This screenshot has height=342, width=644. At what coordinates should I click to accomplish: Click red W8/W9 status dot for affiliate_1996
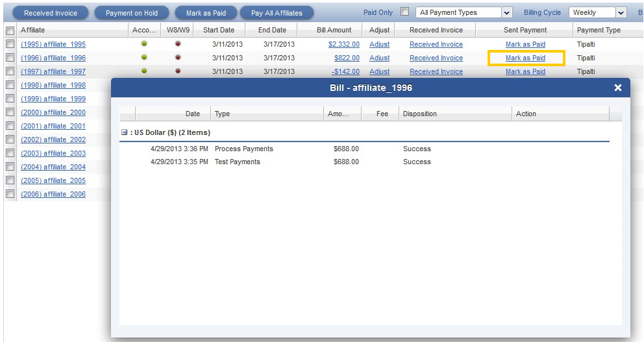pos(178,58)
